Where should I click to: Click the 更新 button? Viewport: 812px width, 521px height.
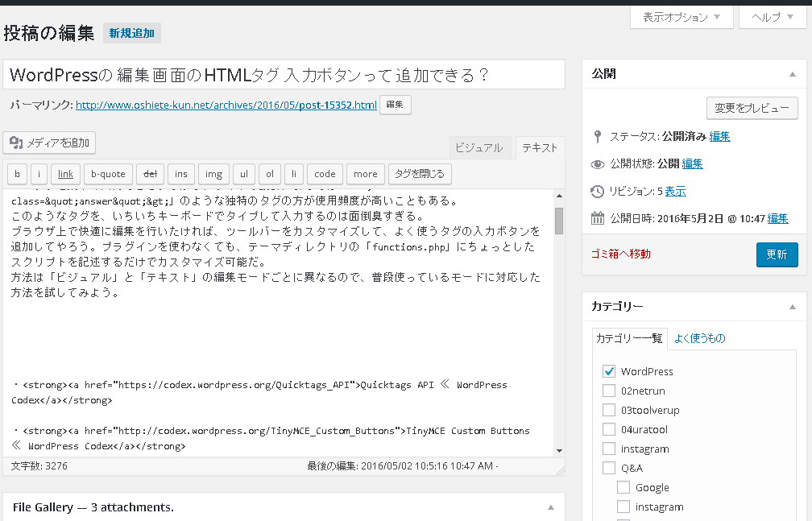pyautogui.click(x=777, y=254)
